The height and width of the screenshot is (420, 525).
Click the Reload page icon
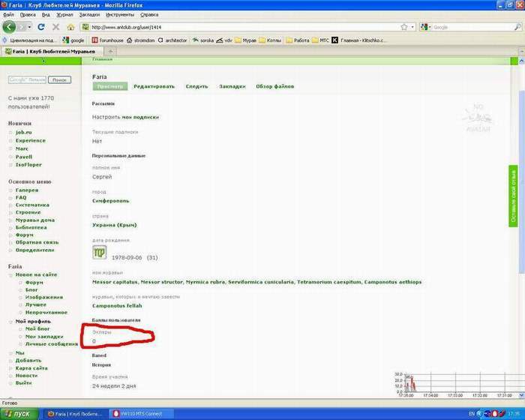point(42,27)
